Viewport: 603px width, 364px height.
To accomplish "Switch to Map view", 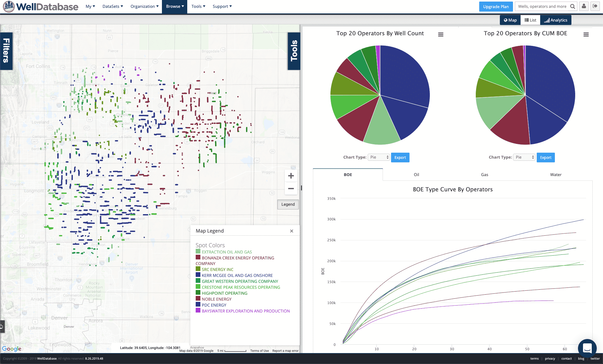I will coord(510,20).
